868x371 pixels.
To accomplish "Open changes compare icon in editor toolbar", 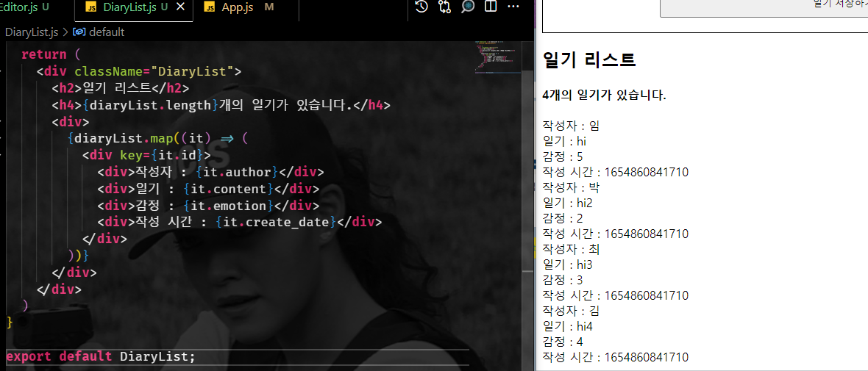I will point(444,7).
